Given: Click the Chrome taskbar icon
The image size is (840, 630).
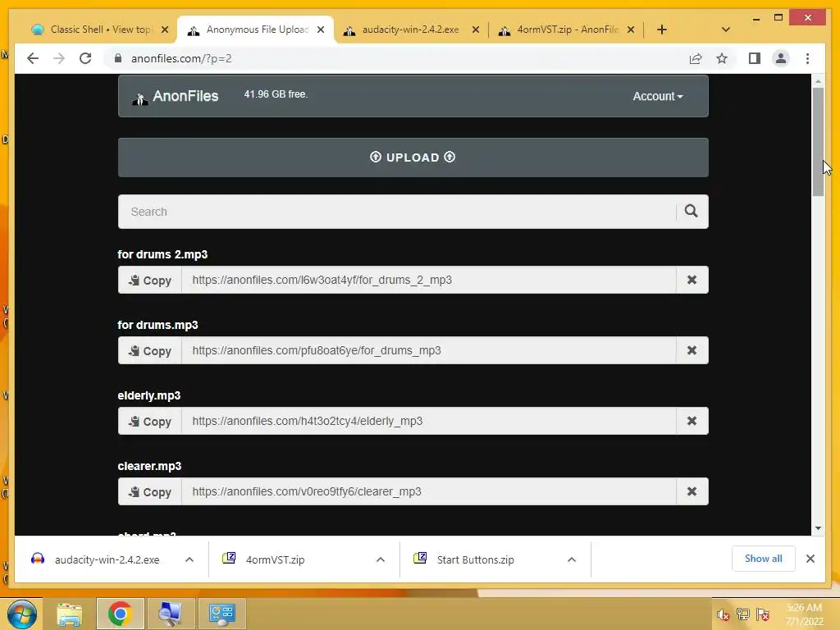Looking at the screenshot, I should click(x=120, y=614).
